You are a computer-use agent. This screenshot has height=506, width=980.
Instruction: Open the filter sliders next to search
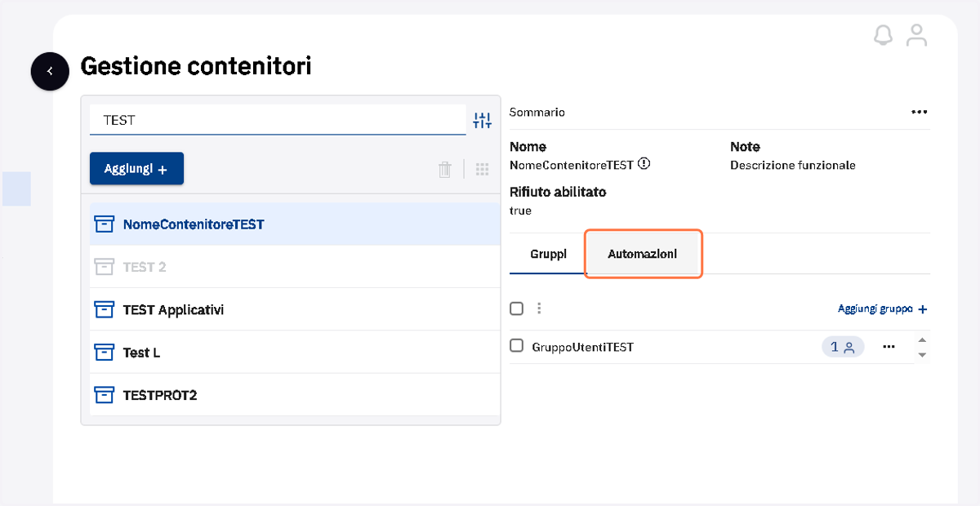483,121
